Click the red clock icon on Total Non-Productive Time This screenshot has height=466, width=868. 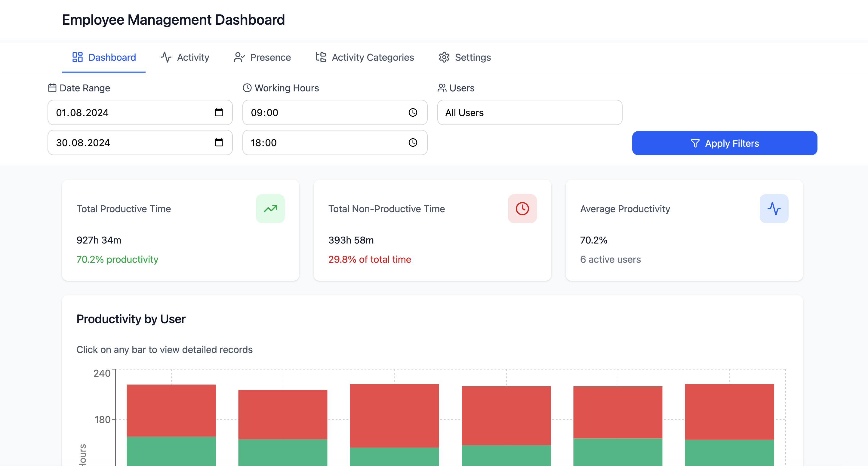[x=522, y=208]
